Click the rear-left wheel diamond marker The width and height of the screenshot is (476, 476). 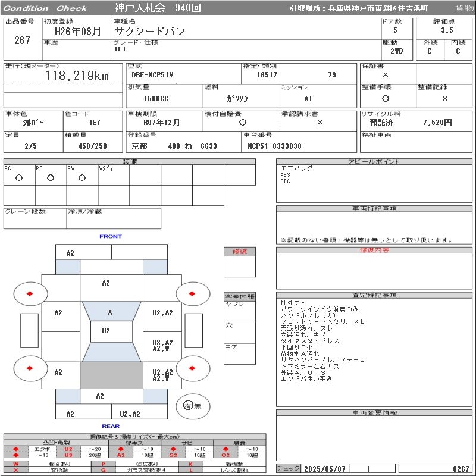tap(30, 368)
